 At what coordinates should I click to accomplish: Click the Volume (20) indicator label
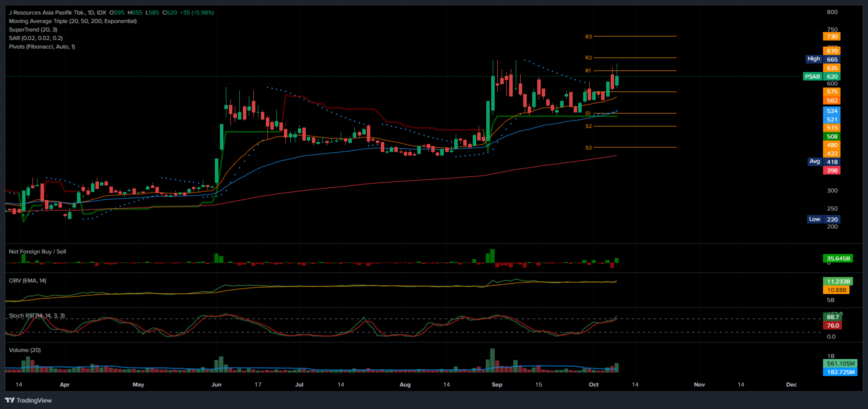point(24,350)
